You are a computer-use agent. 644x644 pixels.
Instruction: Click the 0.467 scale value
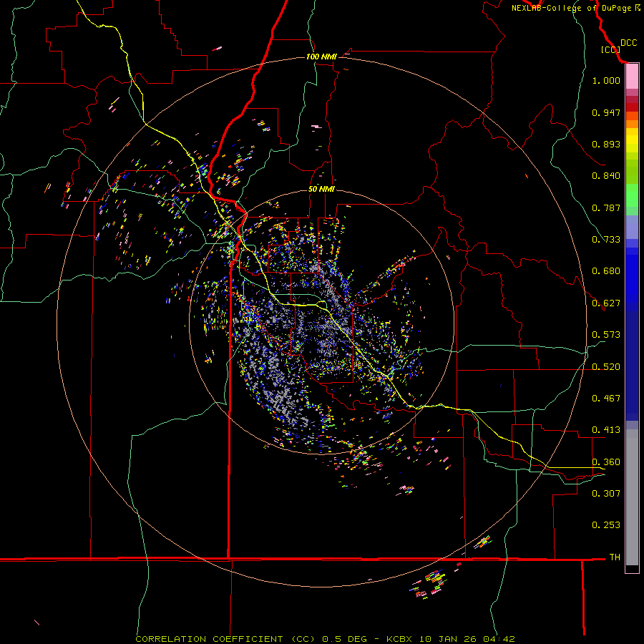click(x=606, y=399)
